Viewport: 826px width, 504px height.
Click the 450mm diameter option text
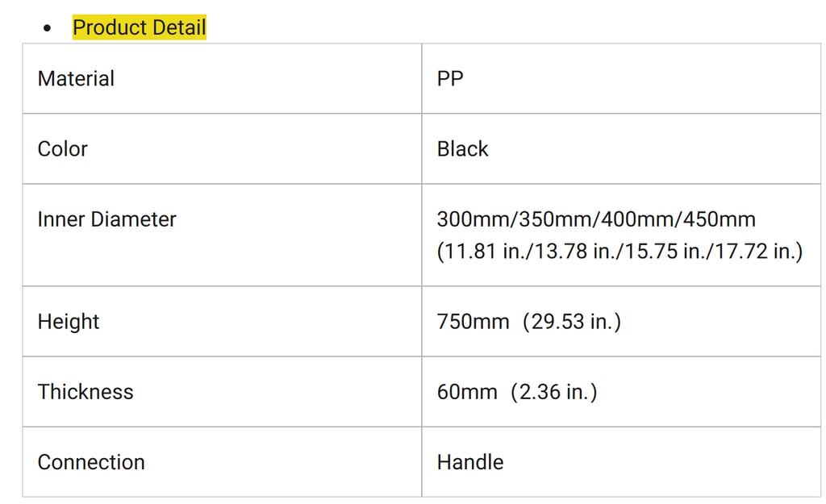pyautogui.click(x=720, y=219)
